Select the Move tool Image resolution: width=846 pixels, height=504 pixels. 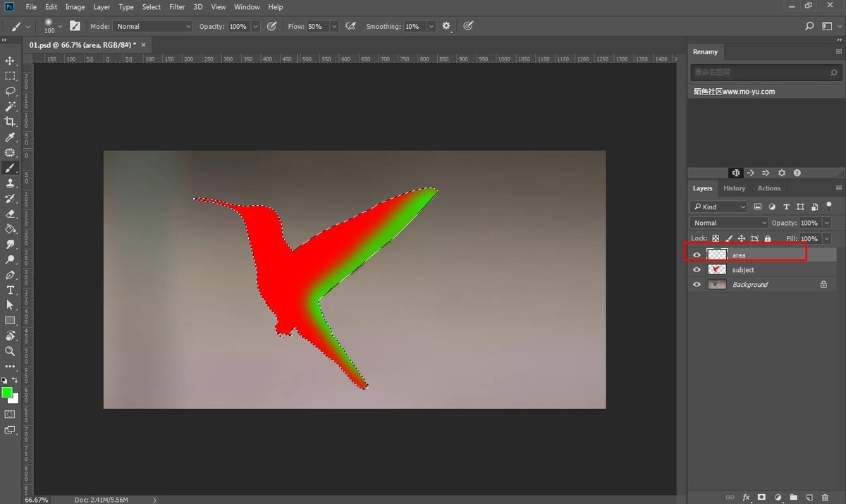coord(10,61)
